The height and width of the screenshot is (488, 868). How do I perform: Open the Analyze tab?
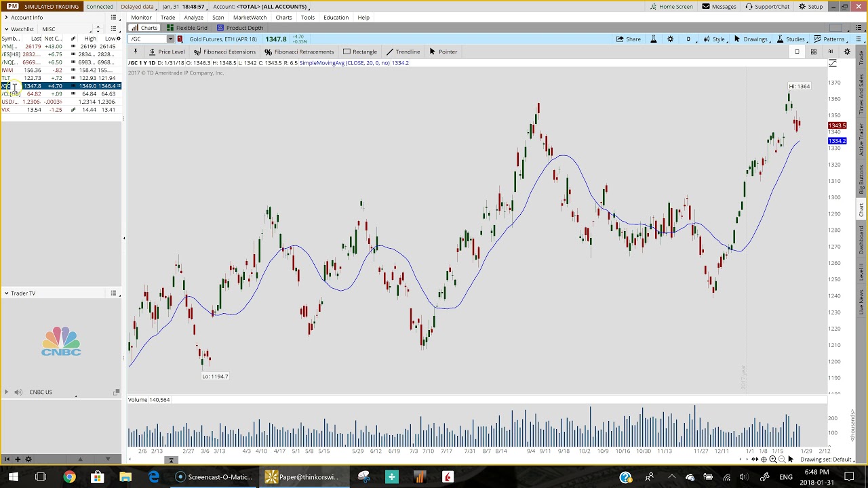193,18
